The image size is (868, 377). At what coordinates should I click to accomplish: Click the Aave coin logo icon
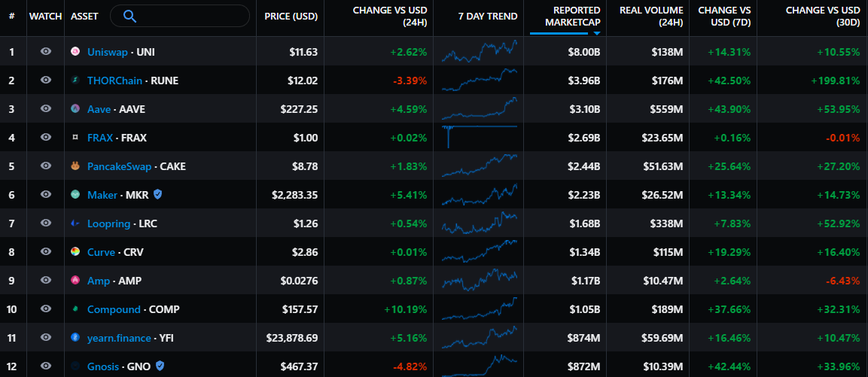point(75,109)
